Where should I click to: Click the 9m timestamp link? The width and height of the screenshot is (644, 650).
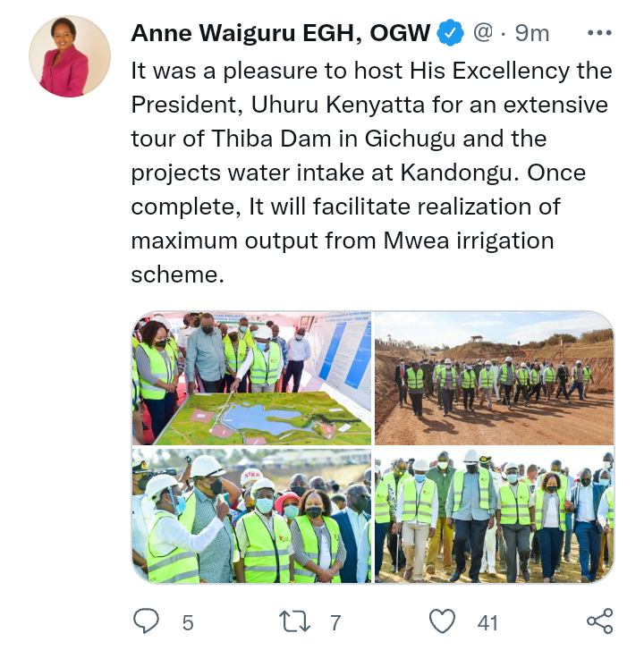tap(532, 33)
